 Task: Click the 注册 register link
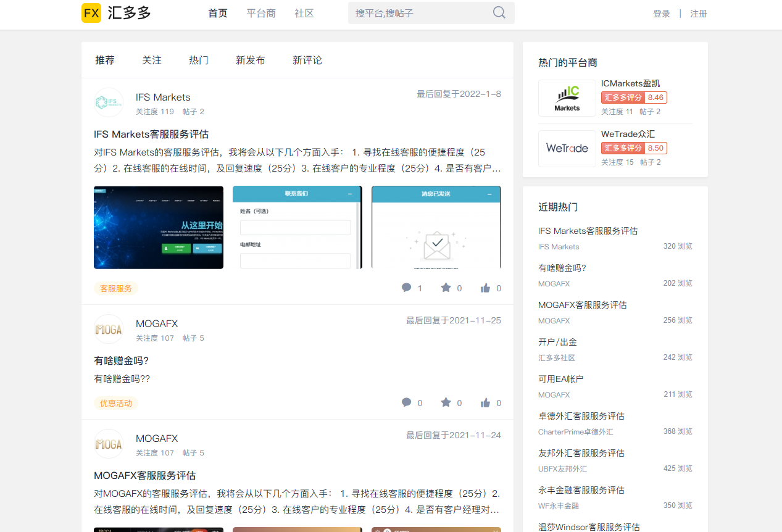pyautogui.click(x=699, y=14)
